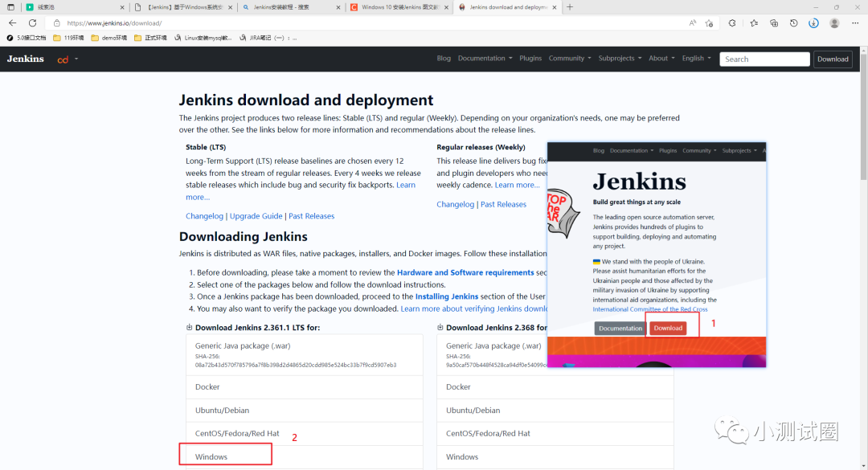This screenshot has width=868, height=470.
Task: Open the Upgrade Guide link
Action: pyautogui.click(x=256, y=216)
